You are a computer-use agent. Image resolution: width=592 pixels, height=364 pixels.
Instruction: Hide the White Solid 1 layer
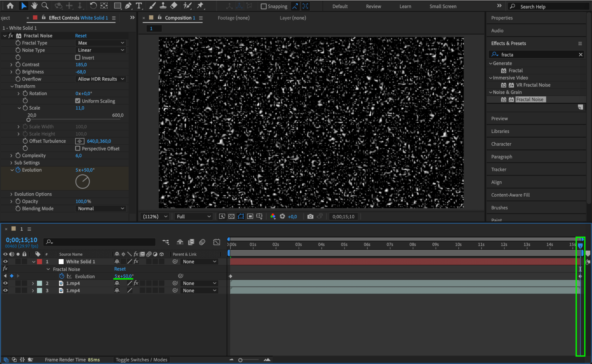point(5,262)
